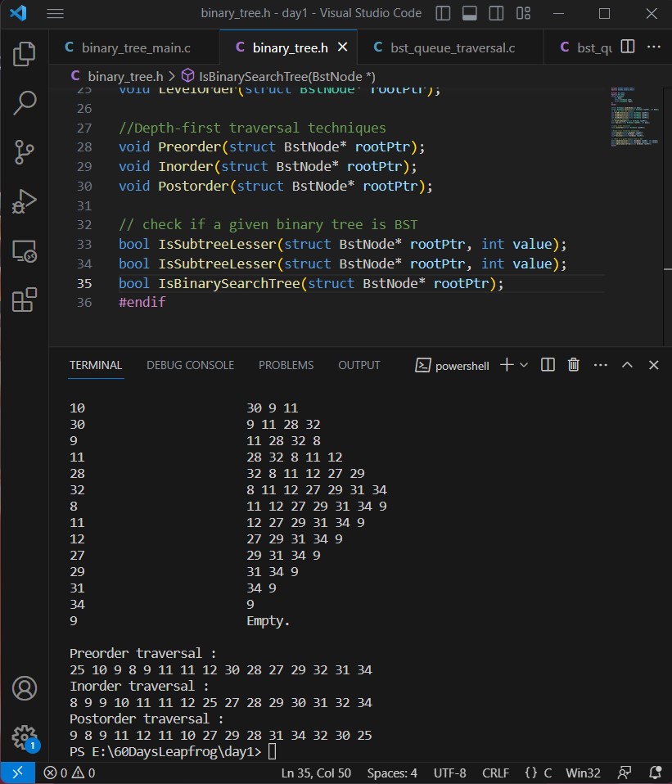Image resolution: width=672 pixels, height=784 pixels.
Task: Click line number 35 in gutter
Action: 84,283
